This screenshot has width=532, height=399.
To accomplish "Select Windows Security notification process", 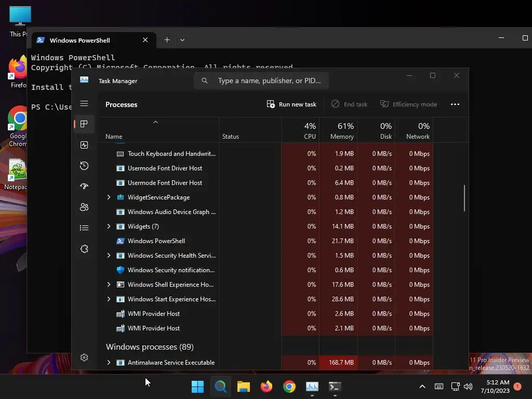I will tap(265, 270).
